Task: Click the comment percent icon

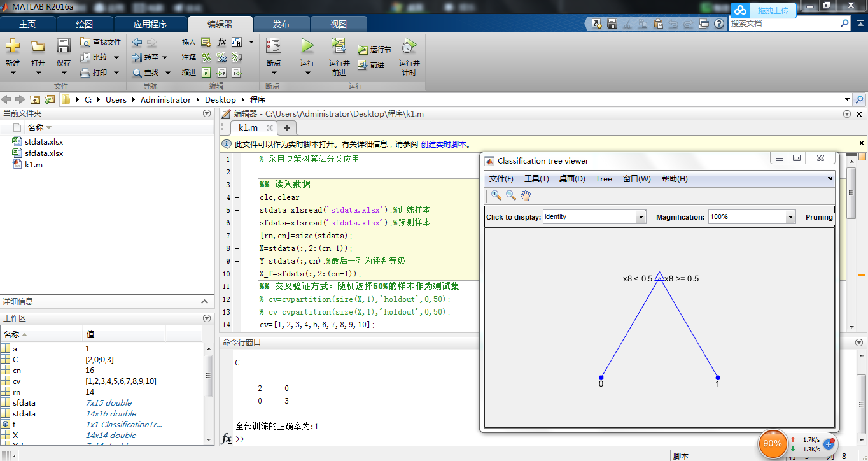Action: (206, 57)
